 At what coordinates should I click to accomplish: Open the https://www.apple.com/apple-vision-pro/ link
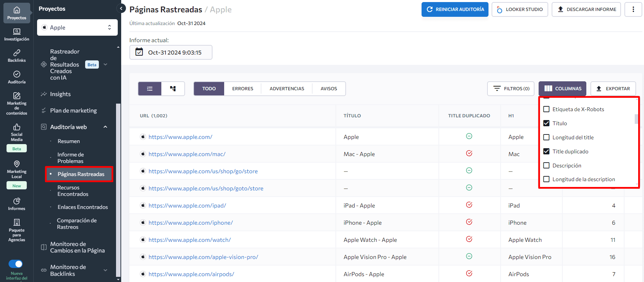tap(203, 257)
